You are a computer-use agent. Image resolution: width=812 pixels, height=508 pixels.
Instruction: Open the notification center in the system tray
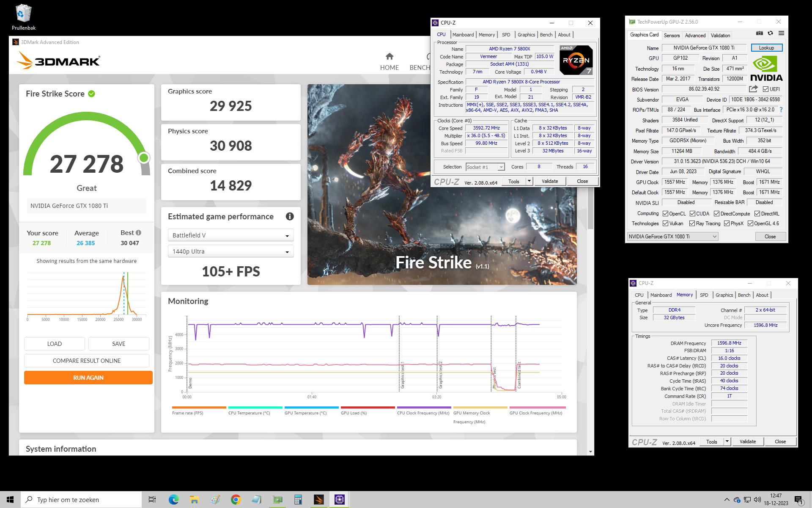click(x=799, y=500)
